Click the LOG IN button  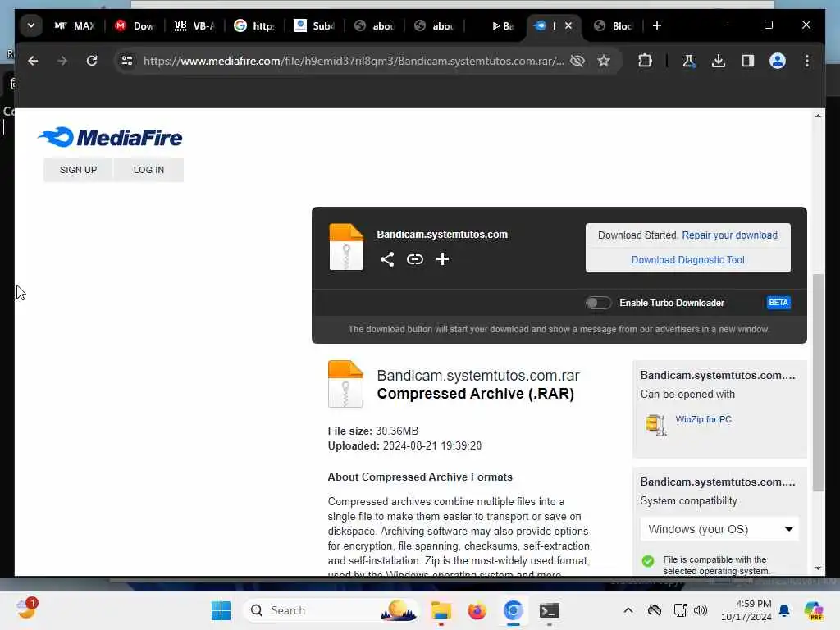pos(149,170)
